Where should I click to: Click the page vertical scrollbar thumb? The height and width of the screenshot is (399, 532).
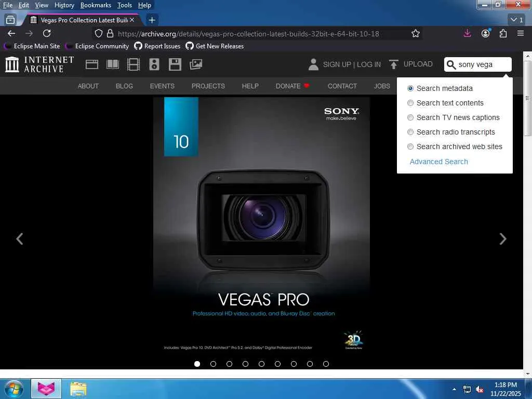[x=527, y=98]
